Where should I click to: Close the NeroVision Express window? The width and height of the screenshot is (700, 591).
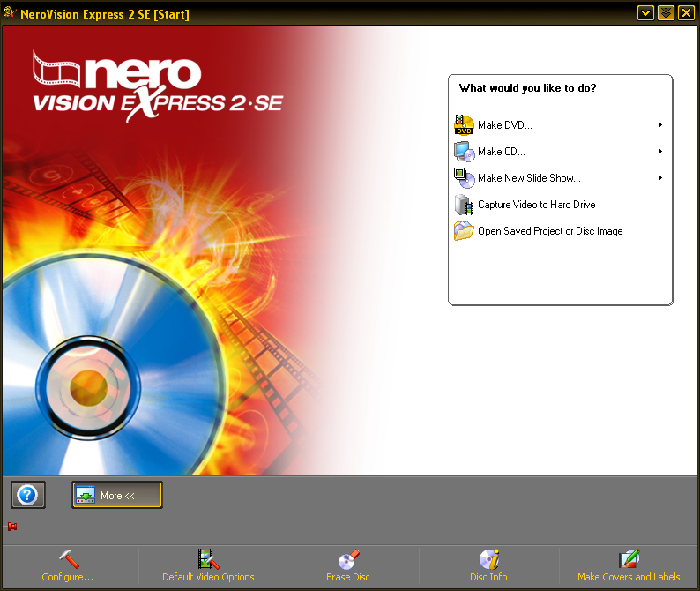click(x=686, y=13)
